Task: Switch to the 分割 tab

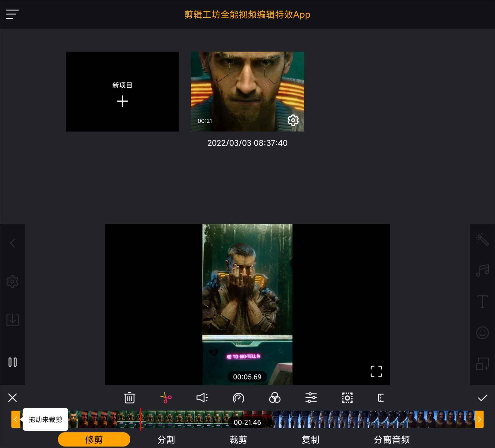Action: coord(166,440)
